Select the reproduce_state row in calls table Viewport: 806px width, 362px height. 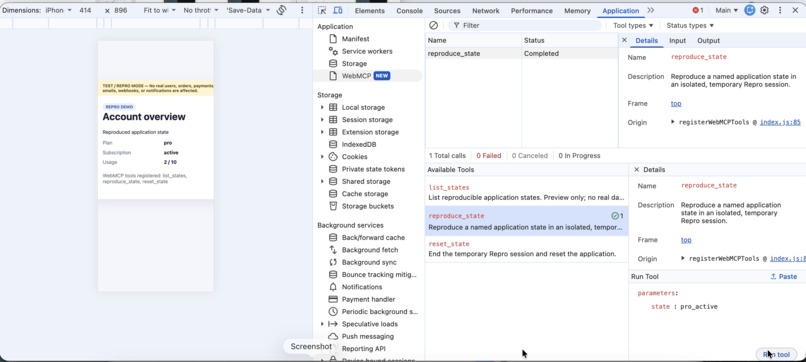point(522,53)
